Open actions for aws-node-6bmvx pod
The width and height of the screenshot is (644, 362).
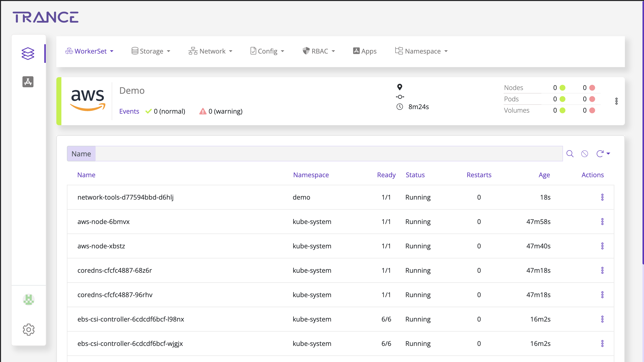(602, 222)
